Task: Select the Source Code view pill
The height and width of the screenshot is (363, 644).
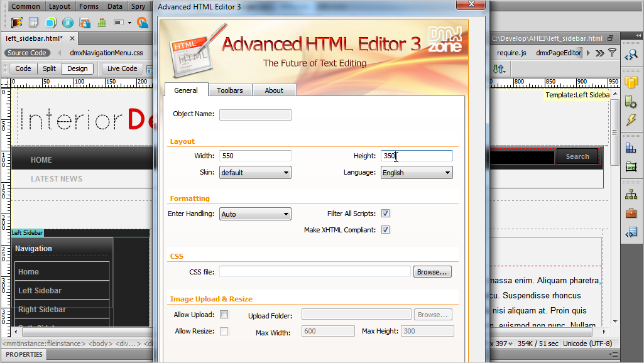Action: click(27, 53)
